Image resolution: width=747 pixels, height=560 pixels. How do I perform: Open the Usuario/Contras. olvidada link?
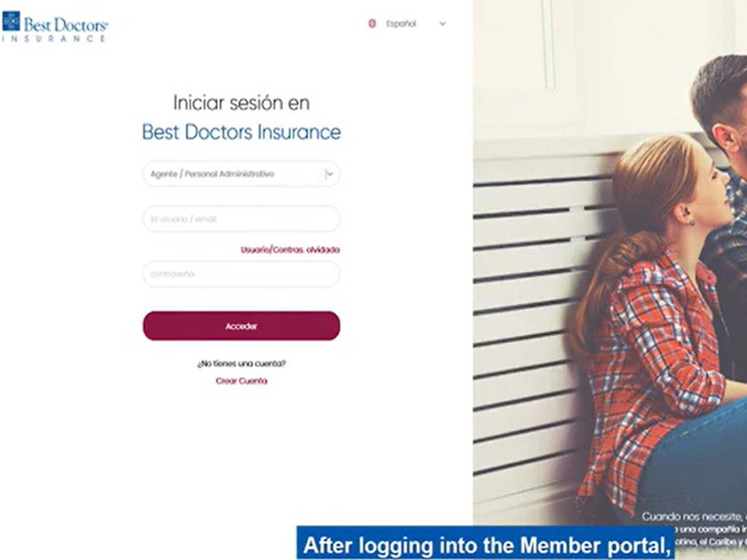point(290,250)
